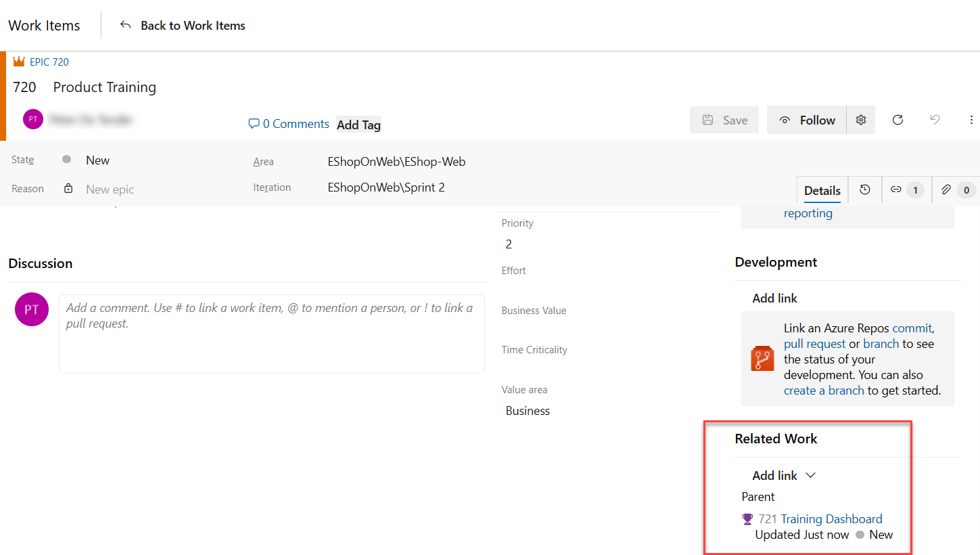Open the Area path field
This screenshot has height=555, width=980.
pyautogui.click(x=396, y=162)
